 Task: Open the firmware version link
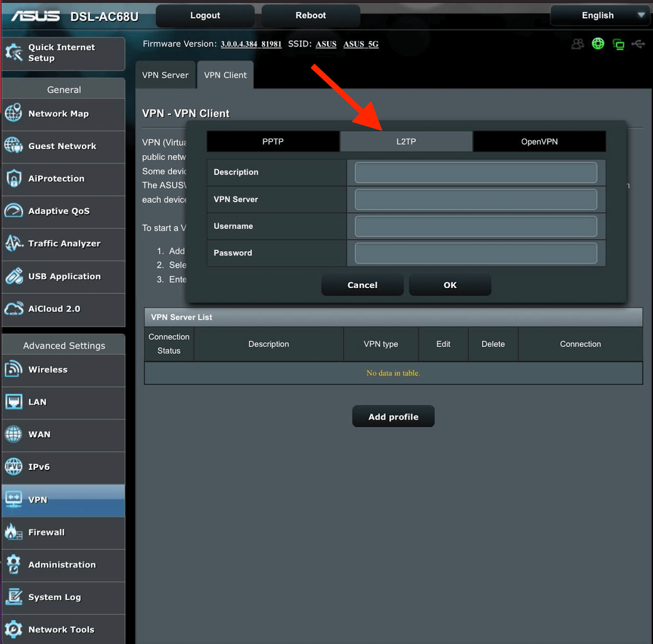click(x=251, y=44)
